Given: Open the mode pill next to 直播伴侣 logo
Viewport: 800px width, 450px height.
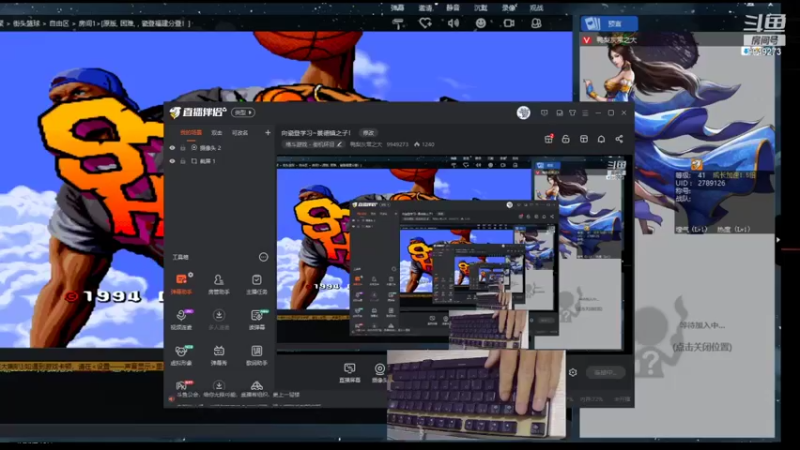Looking at the screenshot, I should coord(243,112).
